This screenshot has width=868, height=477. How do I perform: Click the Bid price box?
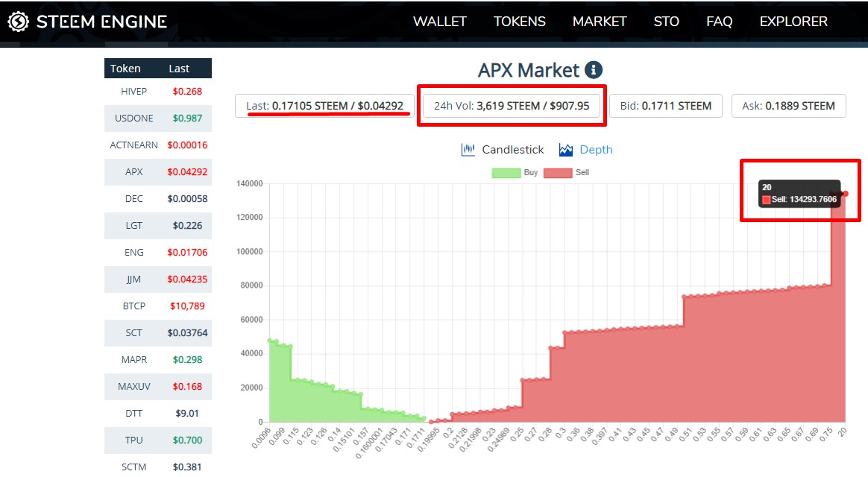point(666,105)
